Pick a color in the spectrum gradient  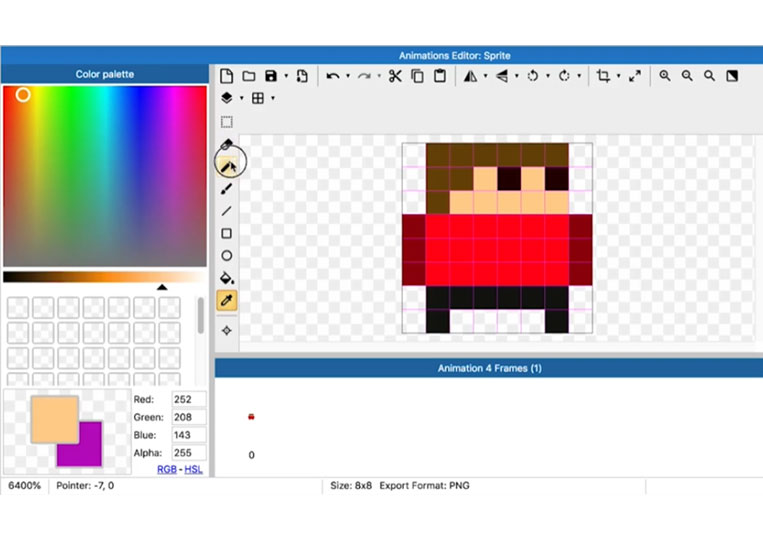click(x=105, y=176)
